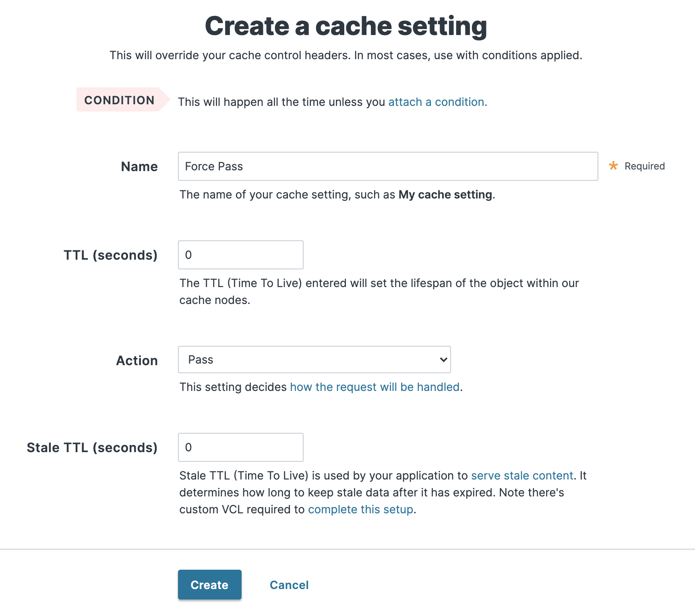Select the Force Pass text in Name
This screenshot has height=616, width=695.
(213, 166)
